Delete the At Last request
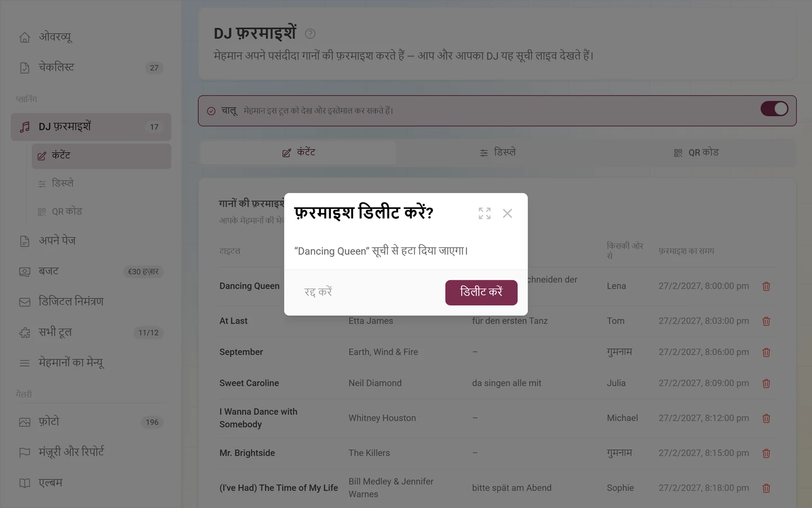 tap(766, 321)
